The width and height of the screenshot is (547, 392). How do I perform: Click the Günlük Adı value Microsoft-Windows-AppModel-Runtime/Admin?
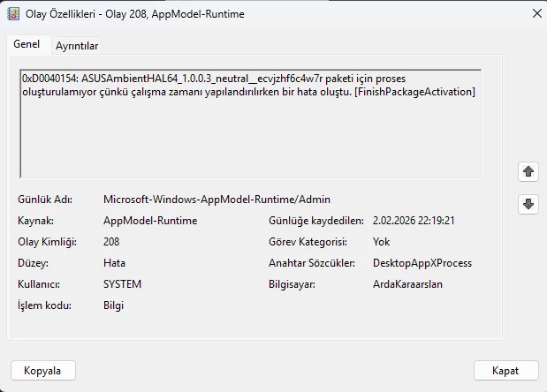217,200
